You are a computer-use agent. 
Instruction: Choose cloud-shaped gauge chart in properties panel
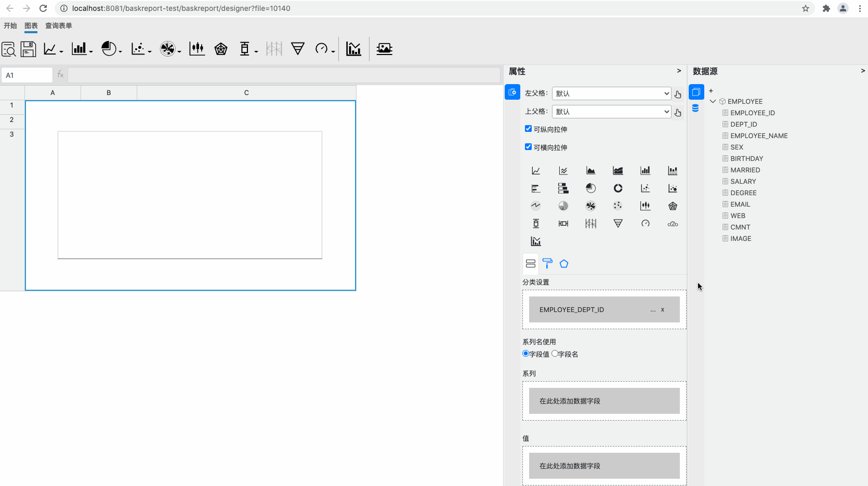point(673,224)
